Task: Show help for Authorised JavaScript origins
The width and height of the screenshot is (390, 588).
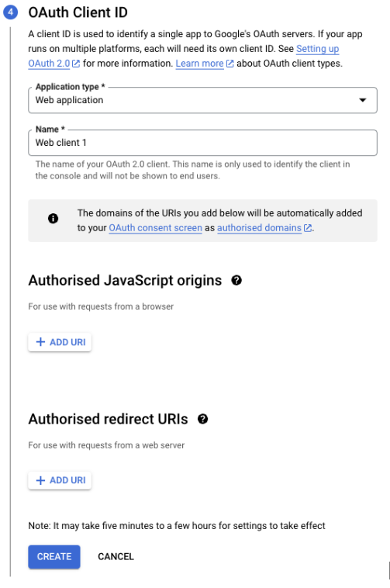Action: [x=236, y=280]
